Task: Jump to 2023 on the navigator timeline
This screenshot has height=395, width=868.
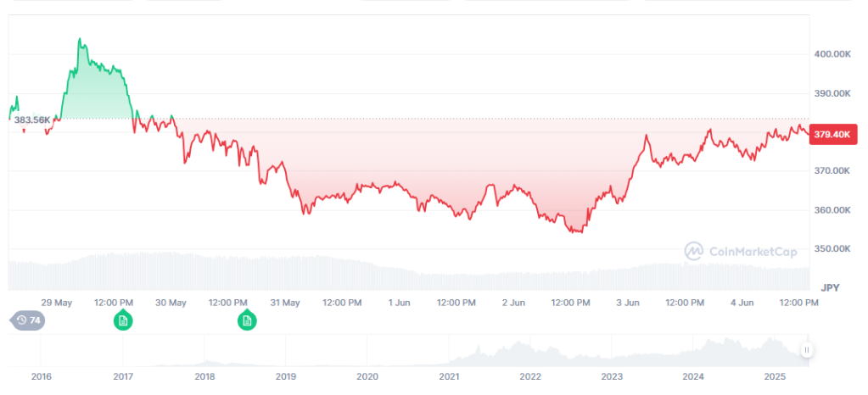Action: coord(612,376)
